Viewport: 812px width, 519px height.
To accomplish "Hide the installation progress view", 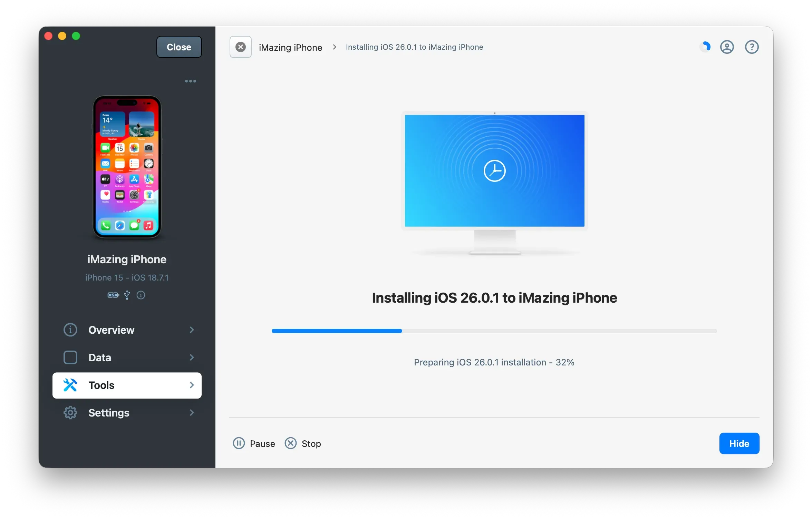I will (739, 443).
